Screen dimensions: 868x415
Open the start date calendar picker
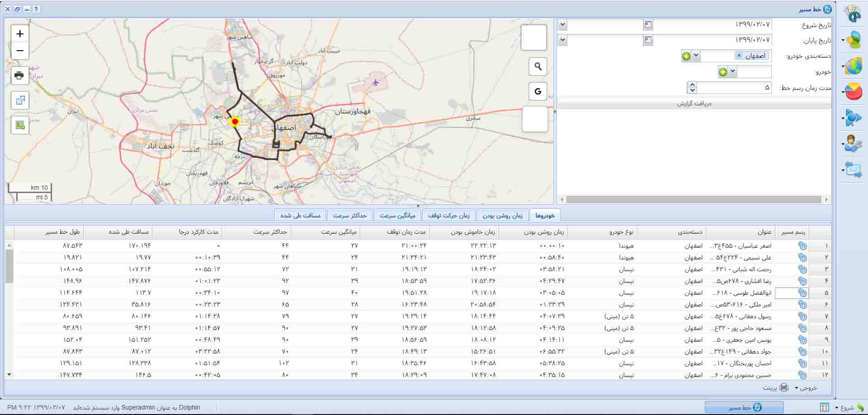tap(648, 24)
